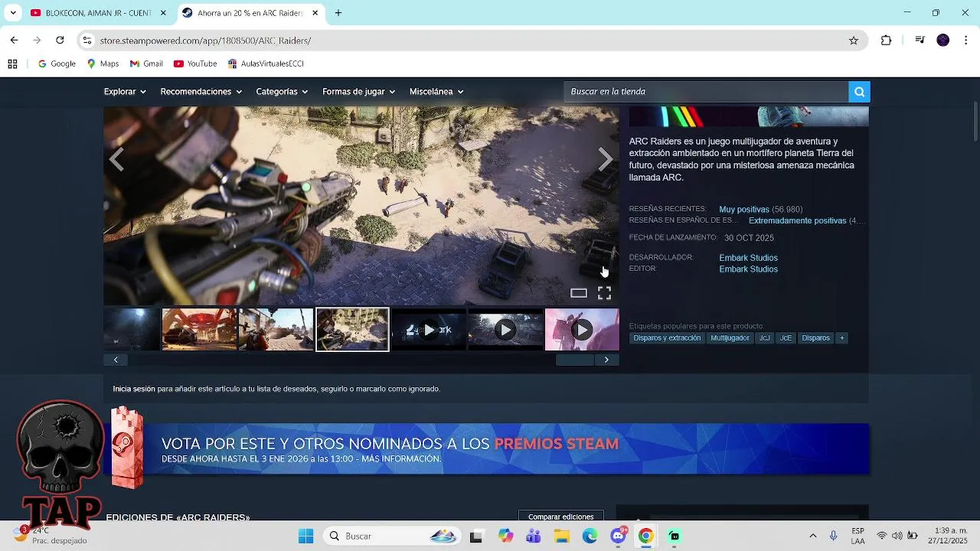This screenshot has height=551, width=980.
Task: Open fullscreen view of the media player
Action: click(x=604, y=293)
